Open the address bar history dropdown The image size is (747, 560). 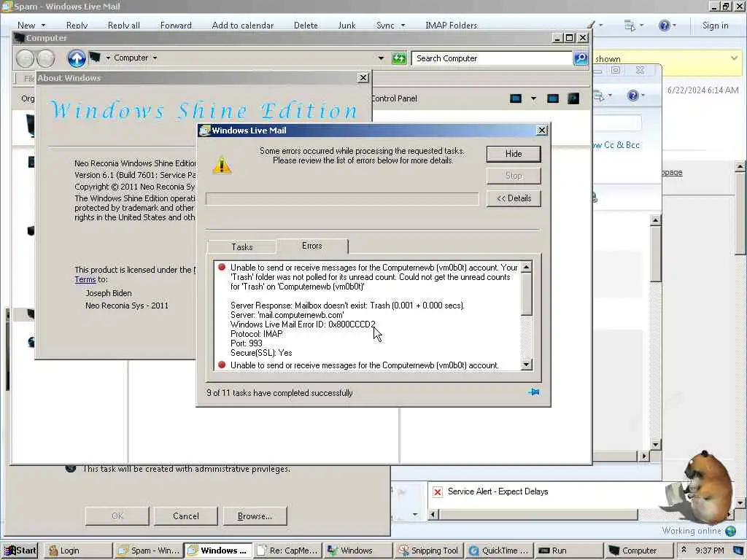point(381,58)
